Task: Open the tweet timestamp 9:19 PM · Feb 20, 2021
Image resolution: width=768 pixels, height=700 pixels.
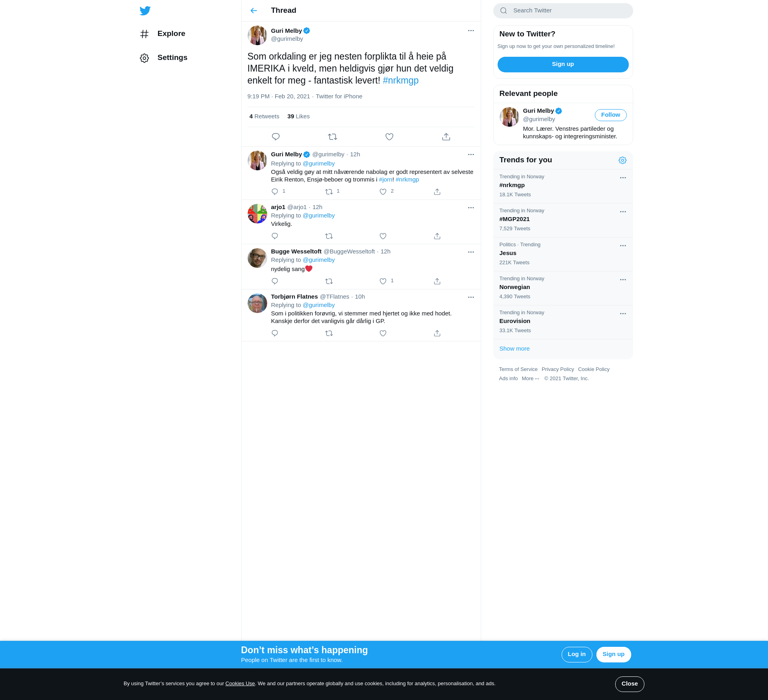Action: tap(278, 96)
